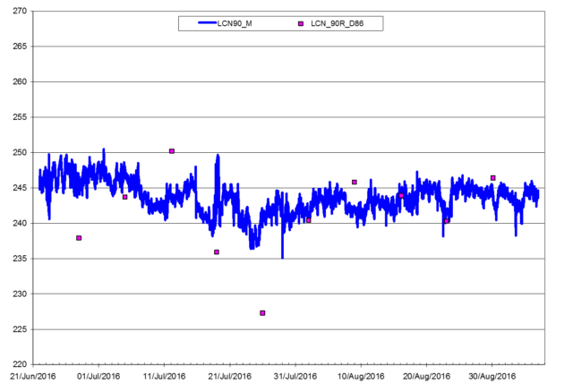Screen dimensions: 573x392
Task: Click y-axis label 270
Action: tap(20, 11)
